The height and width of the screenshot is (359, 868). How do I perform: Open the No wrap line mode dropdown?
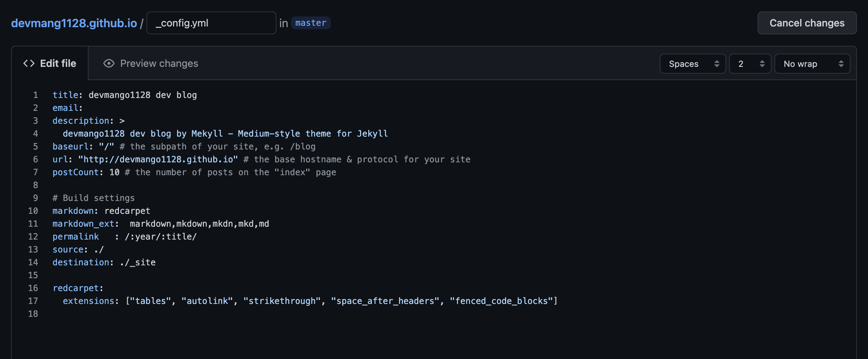pyautogui.click(x=812, y=64)
